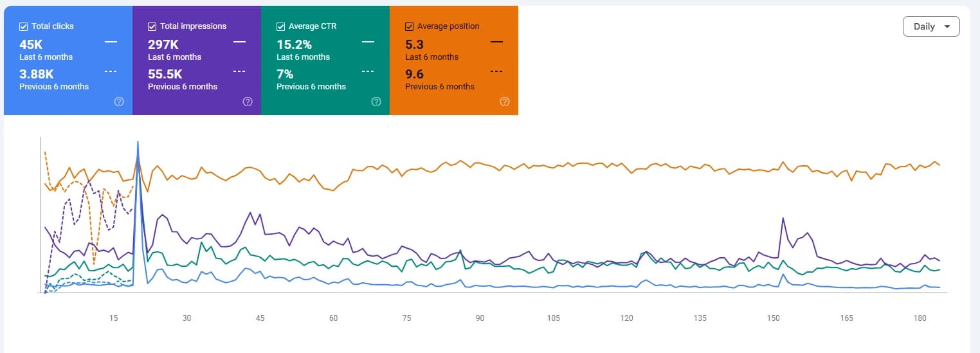The image size is (980, 353).
Task: Open help icon on Average position card
Action: click(x=504, y=102)
